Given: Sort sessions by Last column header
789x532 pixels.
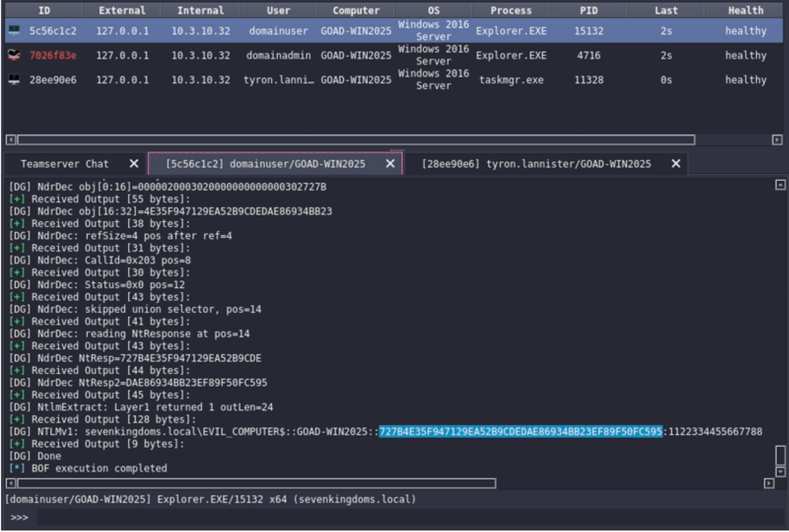Looking at the screenshot, I should [x=666, y=10].
